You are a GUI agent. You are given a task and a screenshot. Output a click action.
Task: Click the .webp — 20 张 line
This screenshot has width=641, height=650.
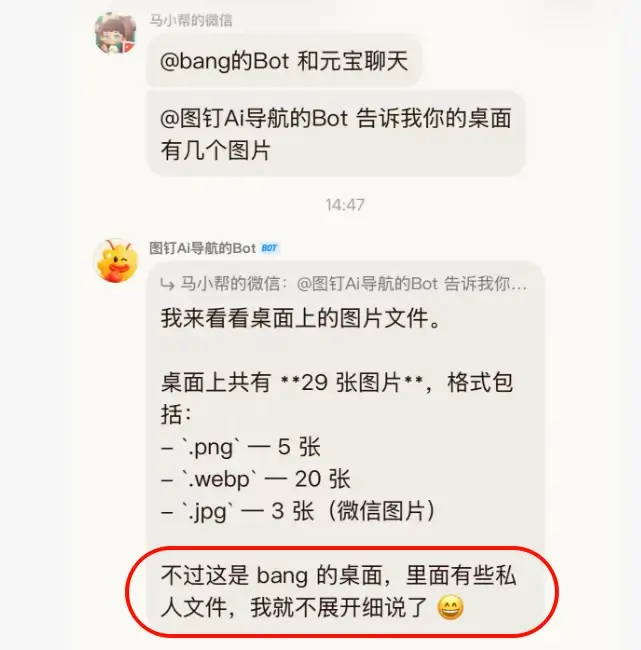point(256,479)
